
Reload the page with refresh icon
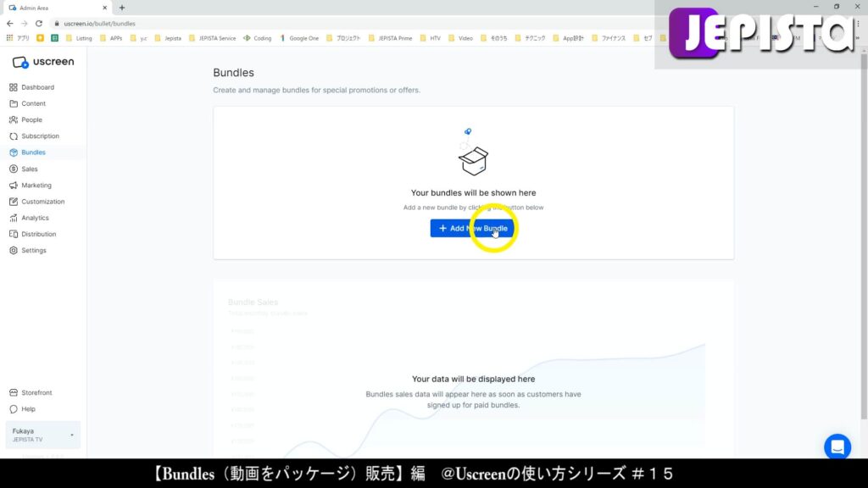tap(39, 24)
